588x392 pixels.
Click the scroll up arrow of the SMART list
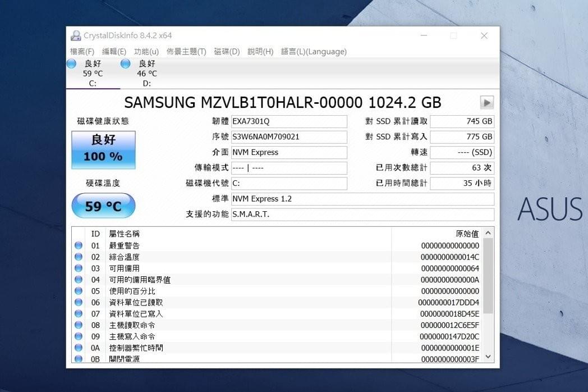pos(488,233)
